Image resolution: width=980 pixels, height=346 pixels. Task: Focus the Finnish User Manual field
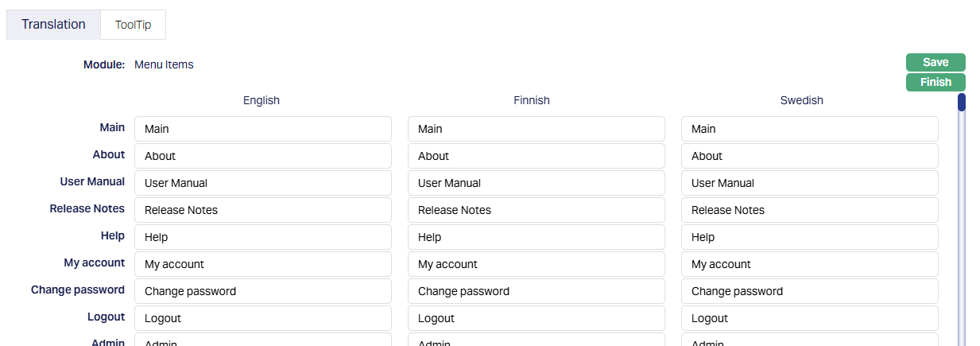point(536,183)
